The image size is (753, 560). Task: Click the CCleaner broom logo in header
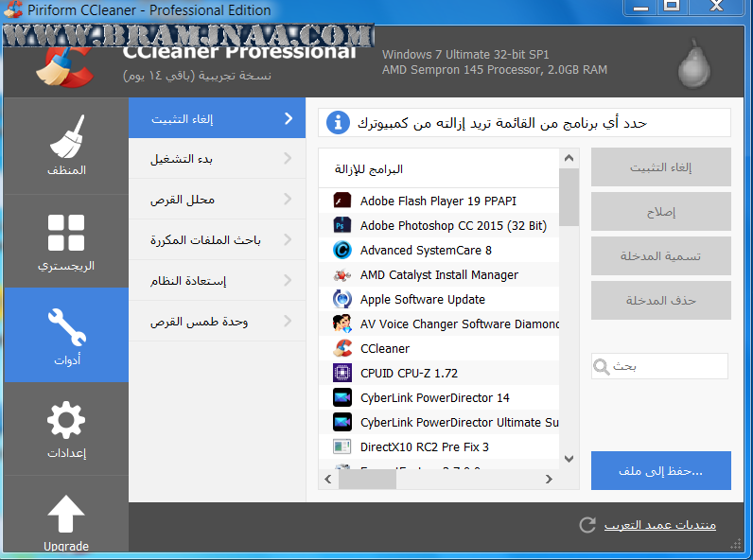[x=64, y=66]
